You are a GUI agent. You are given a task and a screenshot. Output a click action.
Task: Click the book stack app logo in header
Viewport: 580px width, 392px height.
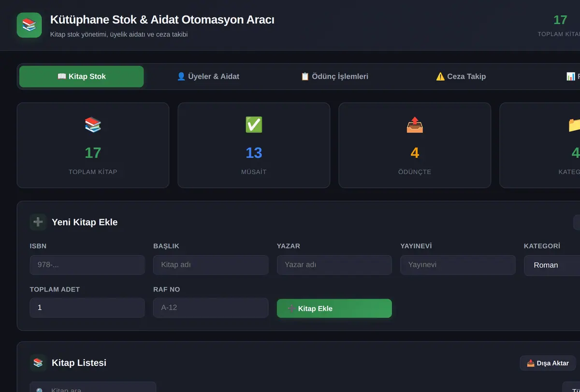coord(29,25)
